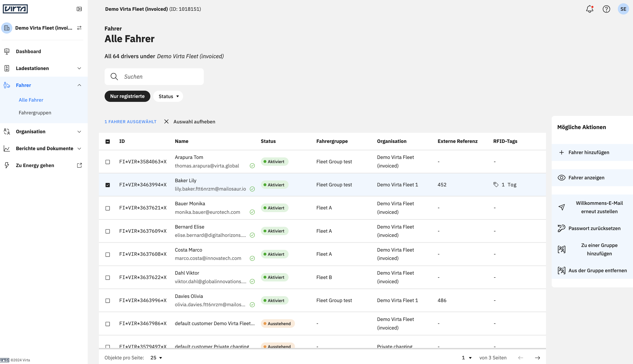Select the Arapura Tom row checkbox
Image resolution: width=633 pixels, height=364 pixels.
click(108, 162)
